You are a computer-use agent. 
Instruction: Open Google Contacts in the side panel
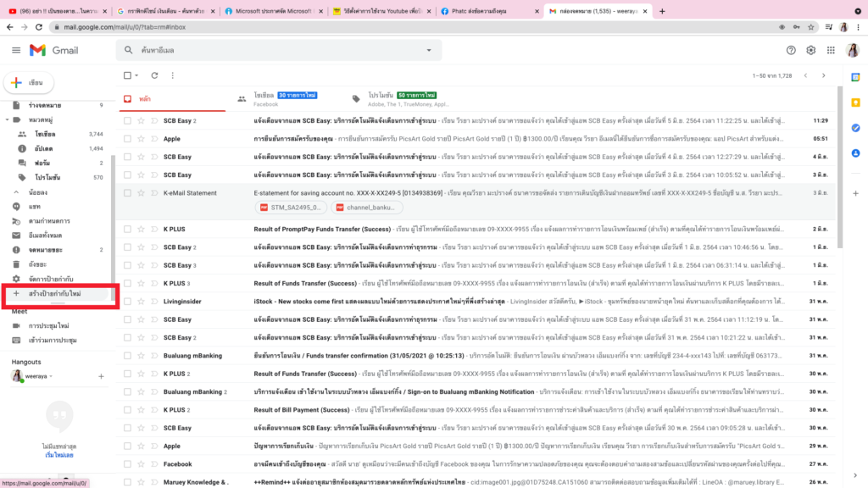856,153
